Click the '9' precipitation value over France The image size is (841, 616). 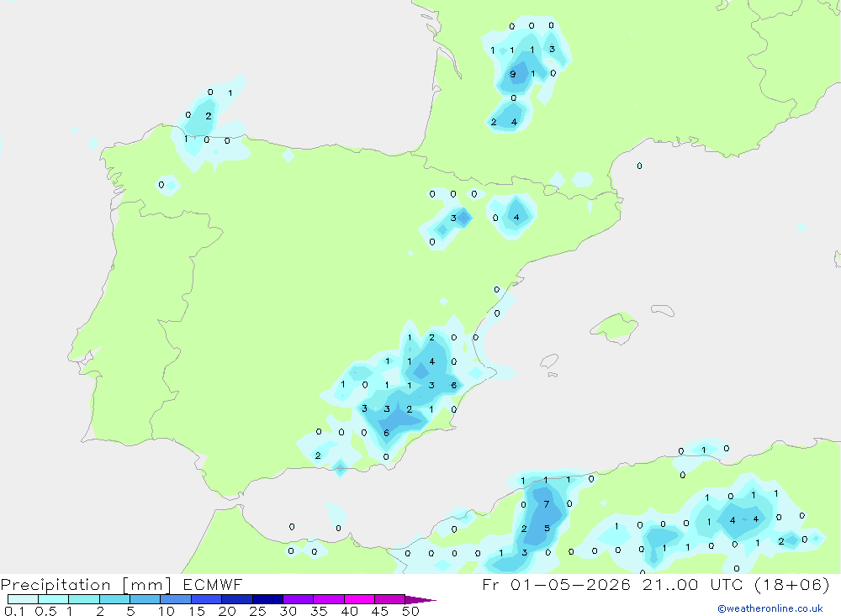click(x=513, y=74)
